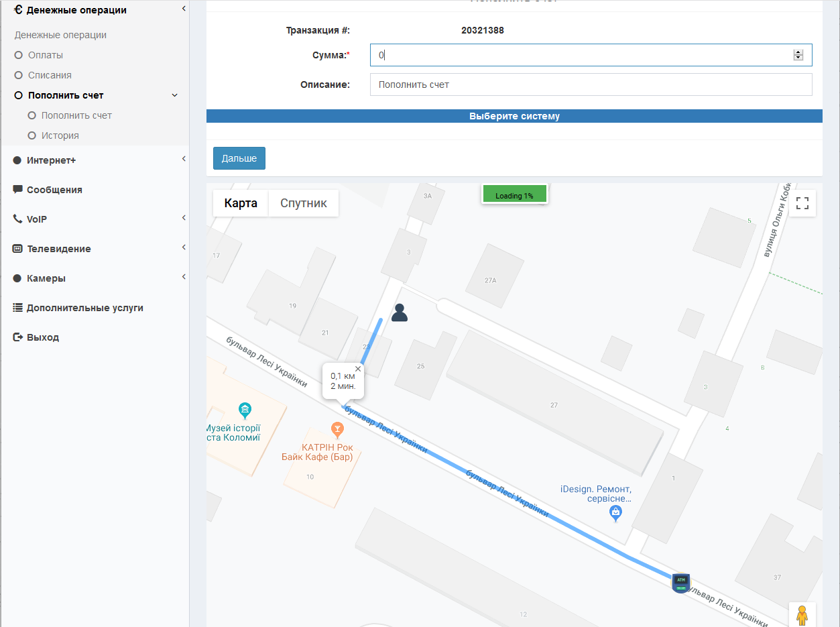Click the museum marker icon on map
This screenshot has width=840, height=627.
point(245,409)
